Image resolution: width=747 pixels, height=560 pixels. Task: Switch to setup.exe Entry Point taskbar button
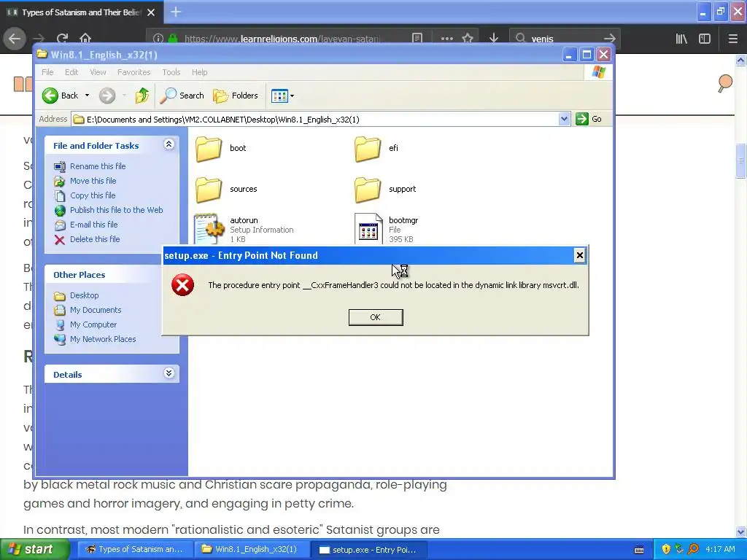tap(368, 550)
